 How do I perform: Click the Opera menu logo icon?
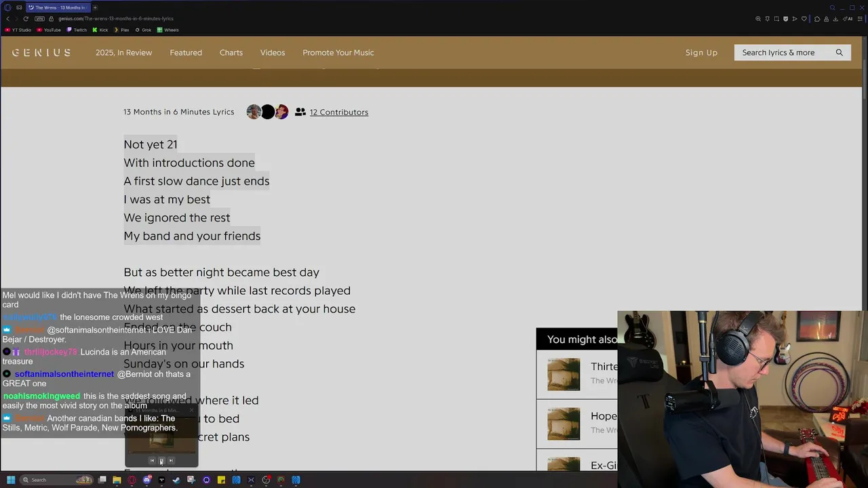coord(7,7)
